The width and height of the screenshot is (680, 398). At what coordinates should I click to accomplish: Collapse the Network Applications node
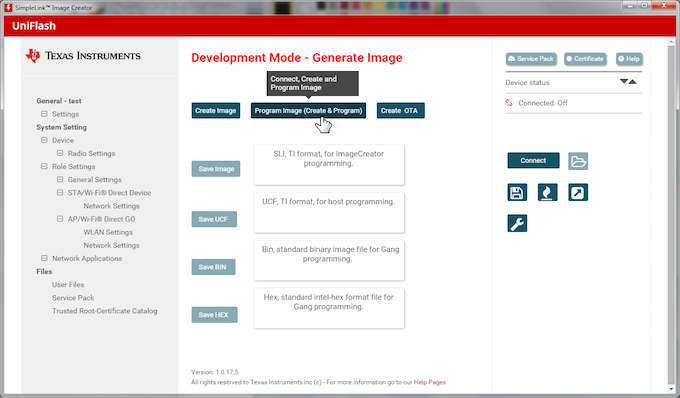pos(44,258)
